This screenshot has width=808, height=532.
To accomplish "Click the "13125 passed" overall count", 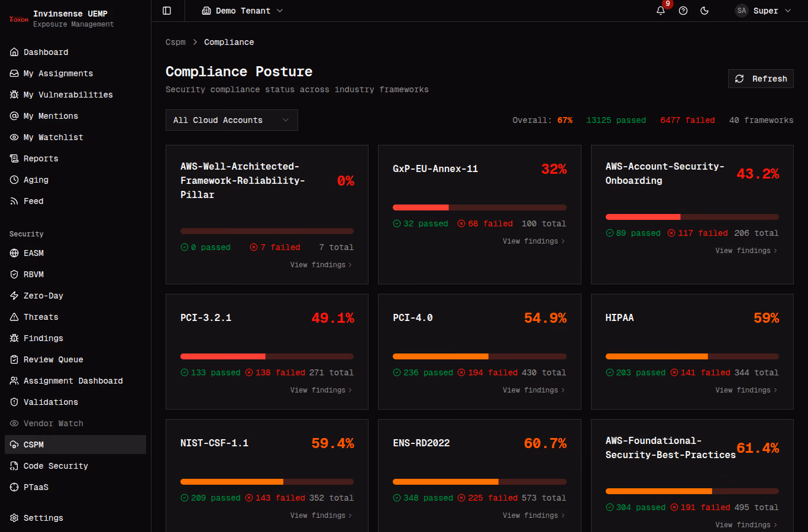I will (x=616, y=120).
